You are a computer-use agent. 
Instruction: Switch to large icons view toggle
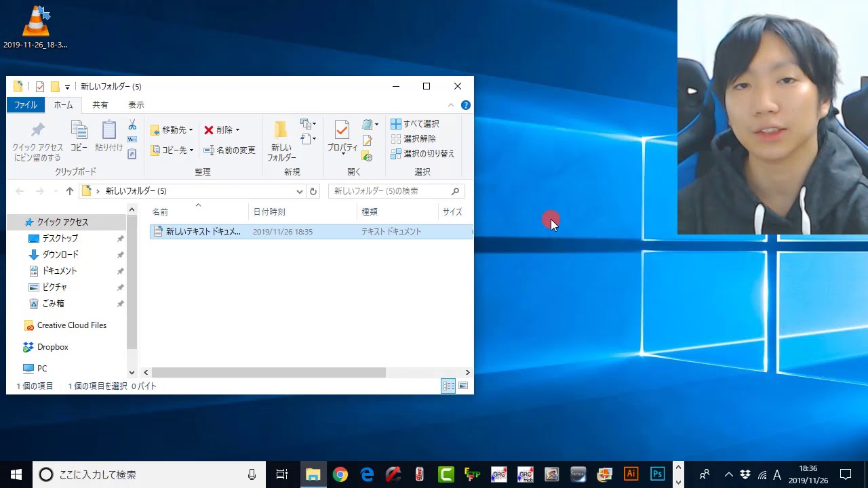pyautogui.click(x=463, y=386)
